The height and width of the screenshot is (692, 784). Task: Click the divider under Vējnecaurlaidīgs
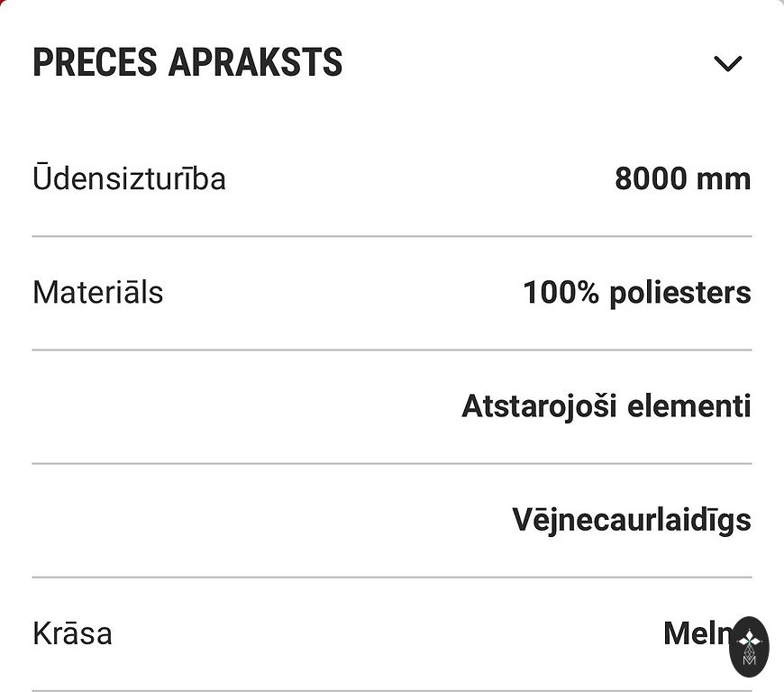392,577
